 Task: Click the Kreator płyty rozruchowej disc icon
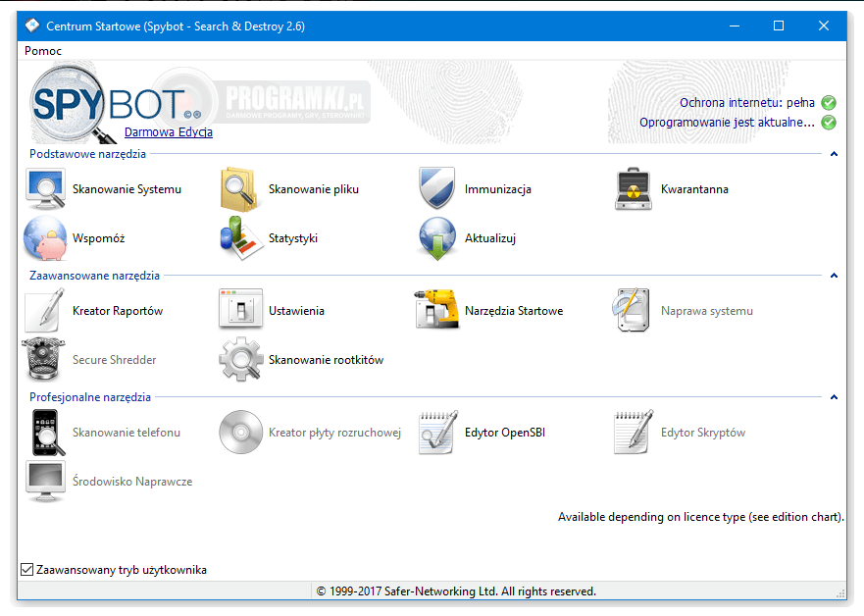click(x=241, y=432)
